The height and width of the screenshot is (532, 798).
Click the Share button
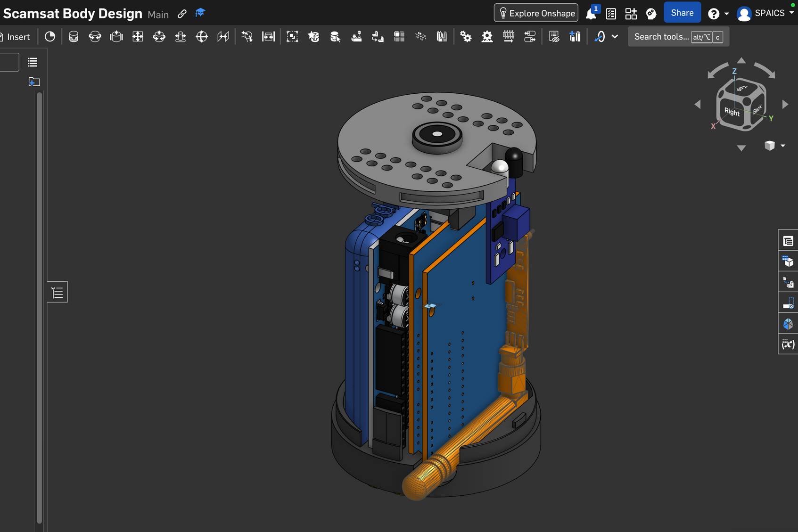point(682,13)
